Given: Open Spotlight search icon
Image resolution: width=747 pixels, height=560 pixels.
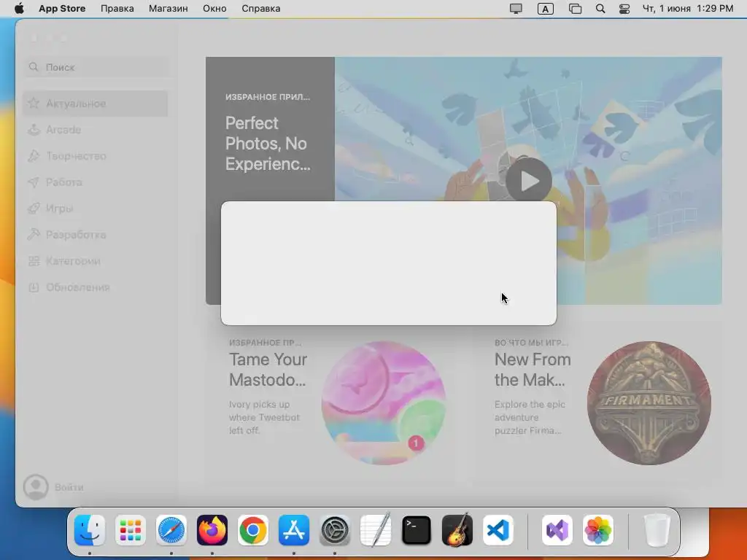Looking at the screenshot, I should point(600,9).
